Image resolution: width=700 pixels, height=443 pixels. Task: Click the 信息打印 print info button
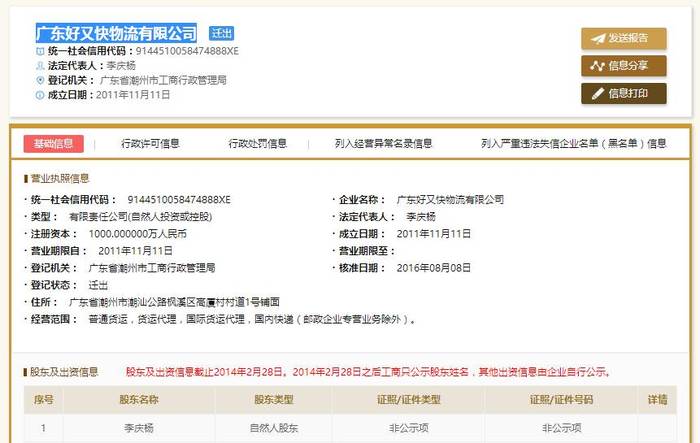[624, 93]
